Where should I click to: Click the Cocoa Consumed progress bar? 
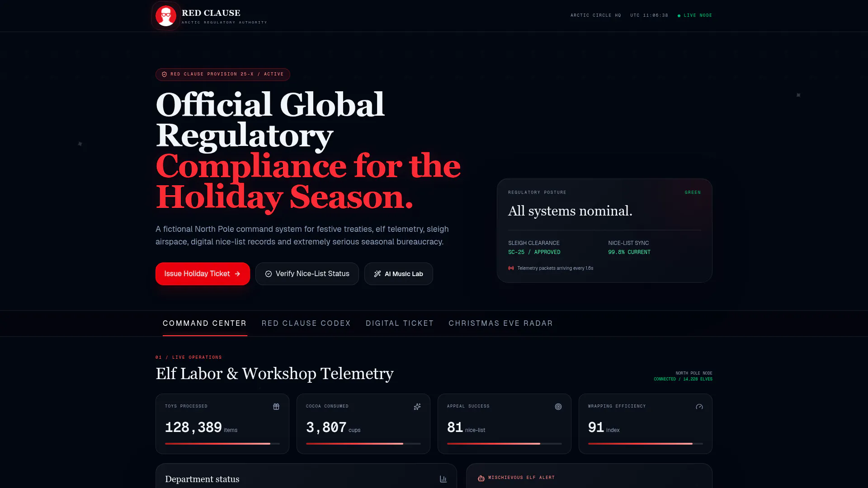[363, 444]
